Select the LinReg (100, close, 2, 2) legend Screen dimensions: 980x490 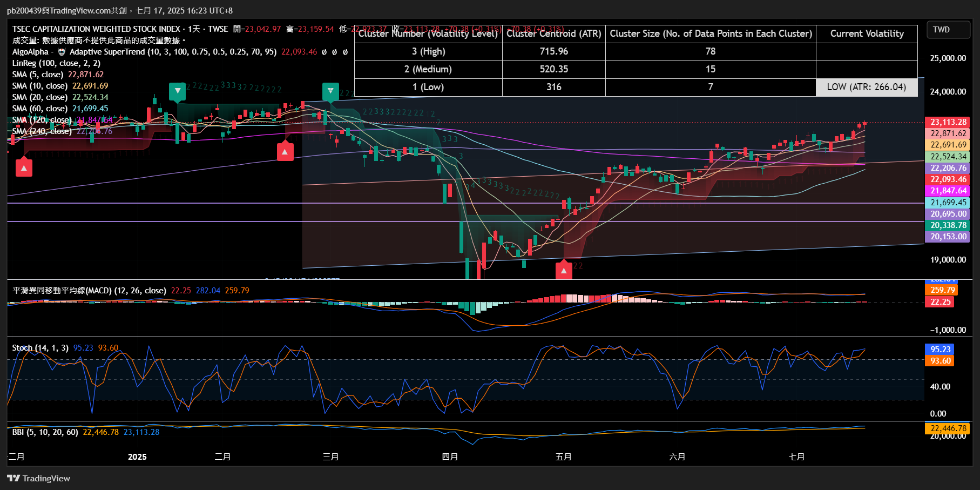[56, 63]
